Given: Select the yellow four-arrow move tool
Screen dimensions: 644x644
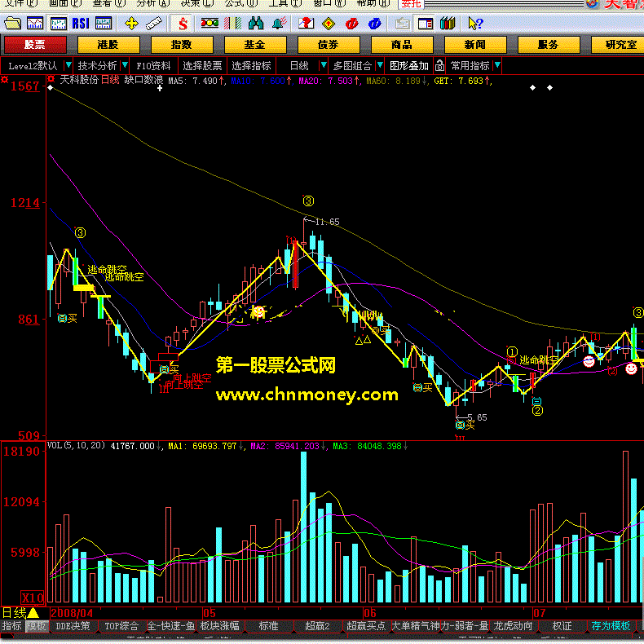Looking at the screenshot, I should coord(131,24).
